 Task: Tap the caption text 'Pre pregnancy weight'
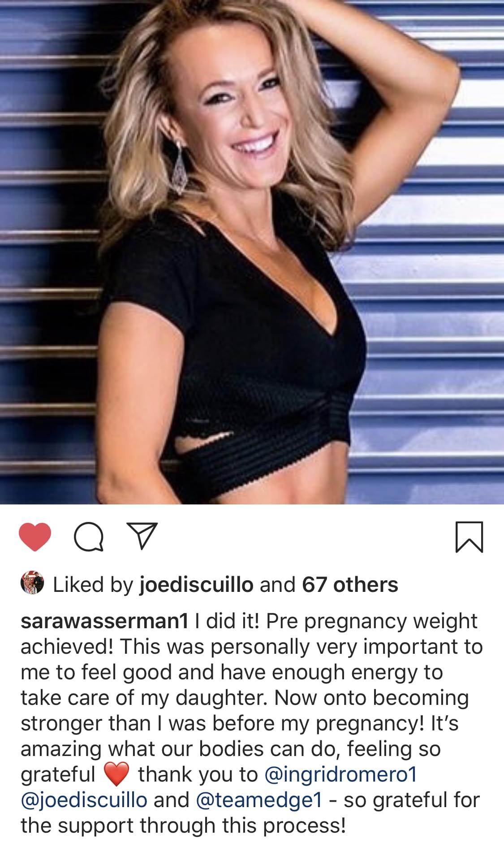coord(372,621)
